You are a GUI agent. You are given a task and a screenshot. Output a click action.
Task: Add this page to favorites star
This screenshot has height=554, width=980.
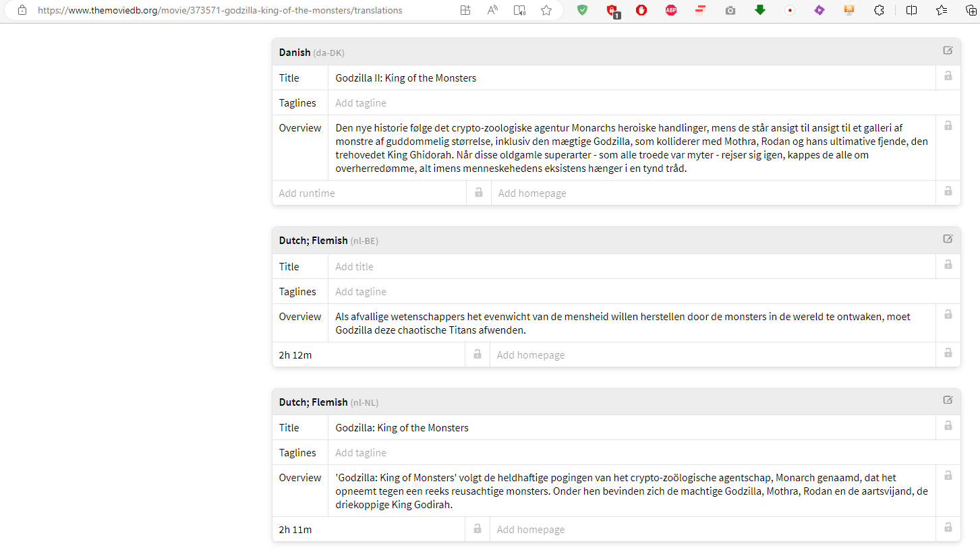[x=546, y=10]
